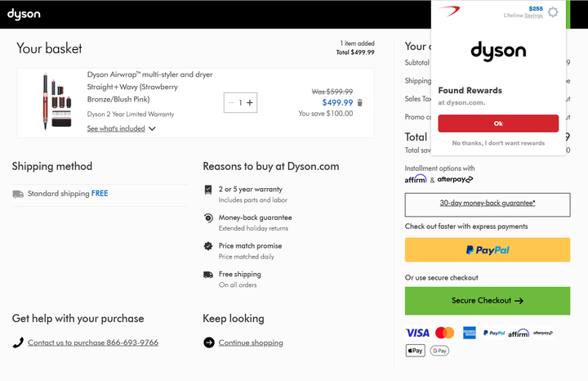Click Dyson 2 Year Limited Warranty text

point(131,114)
